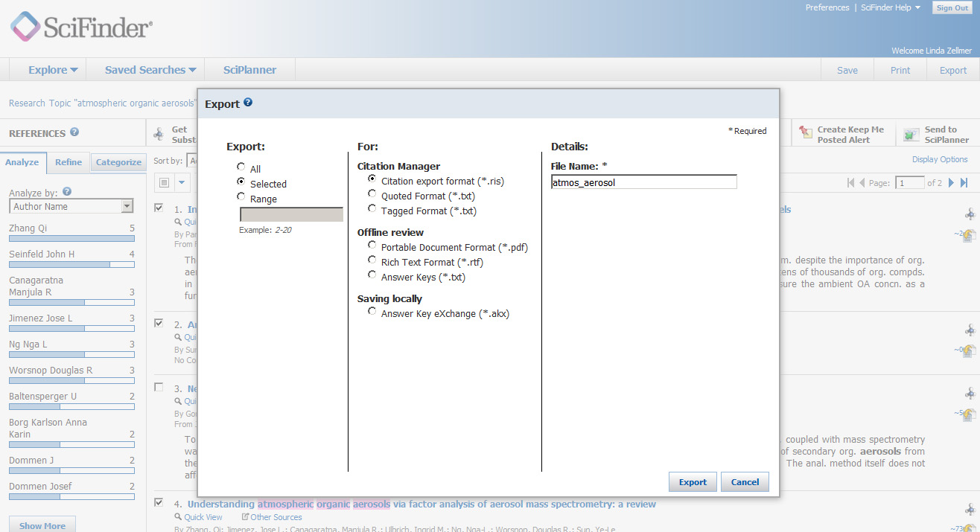Open the Export dialog help icon
Image resolution: width=980 pixels, height=532 pixels.
coord(249,103)
